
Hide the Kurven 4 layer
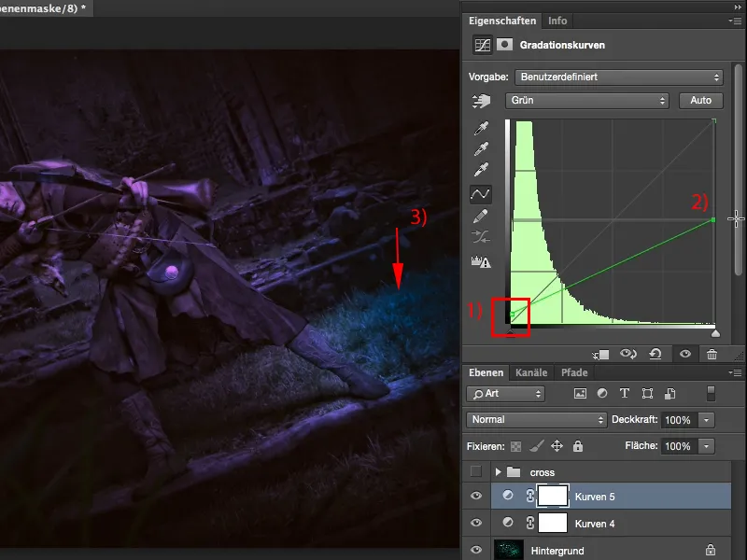point(475,523)
